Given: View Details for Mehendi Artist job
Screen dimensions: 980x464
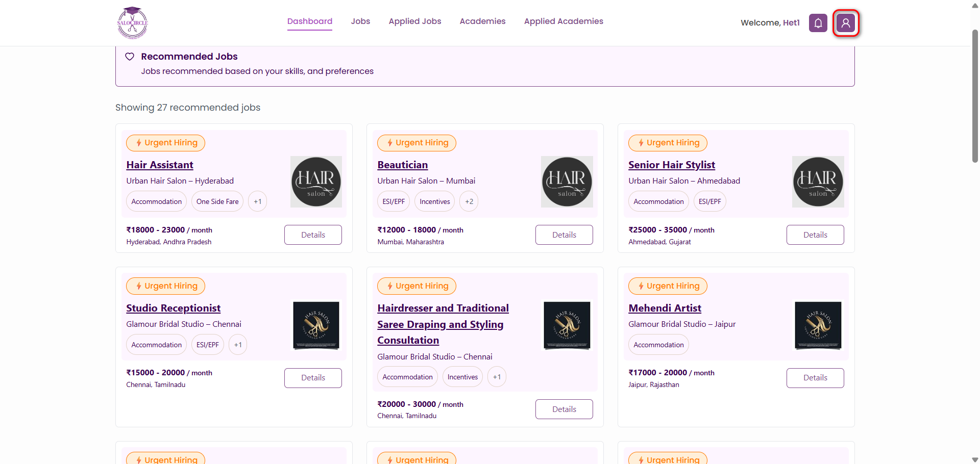Looking at the screenshot, I should tap(815, 378).
